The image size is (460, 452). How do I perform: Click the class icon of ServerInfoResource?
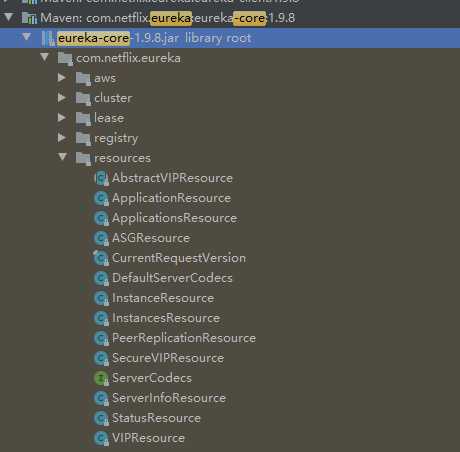101,398
